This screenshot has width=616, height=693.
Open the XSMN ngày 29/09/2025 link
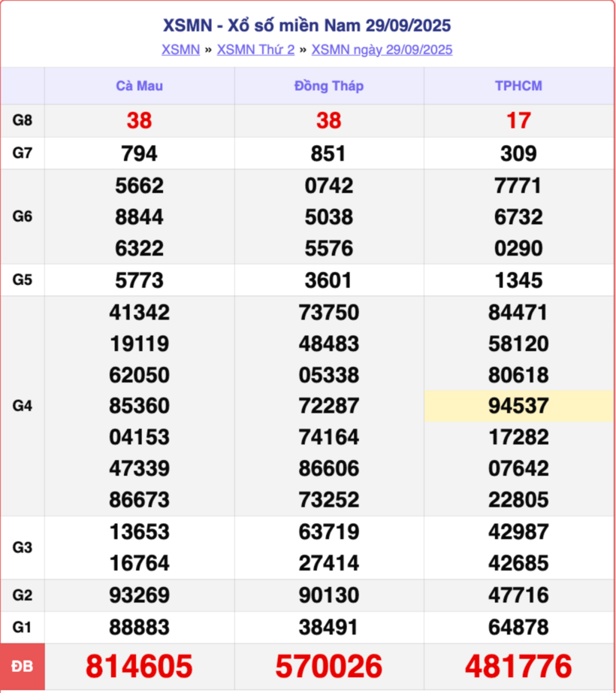(x=382, y=50)
